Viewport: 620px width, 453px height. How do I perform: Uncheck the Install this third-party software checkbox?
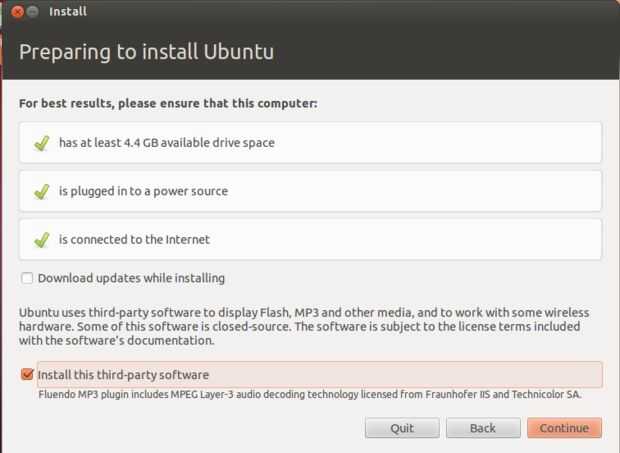(27, 375)
